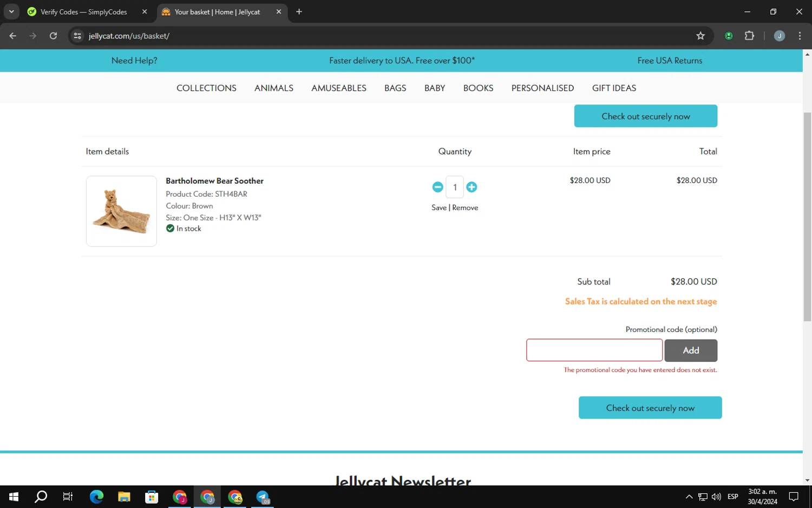This screenshot has height=508, width=812.
Task: Select the Your basket Jellycat tab
Action: pos(218,11)
